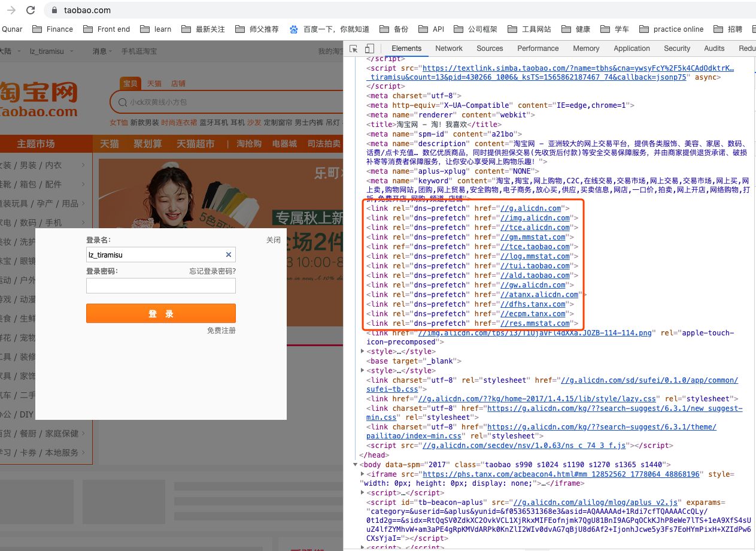Open the Front end bookmark folder

coord(107,29)
